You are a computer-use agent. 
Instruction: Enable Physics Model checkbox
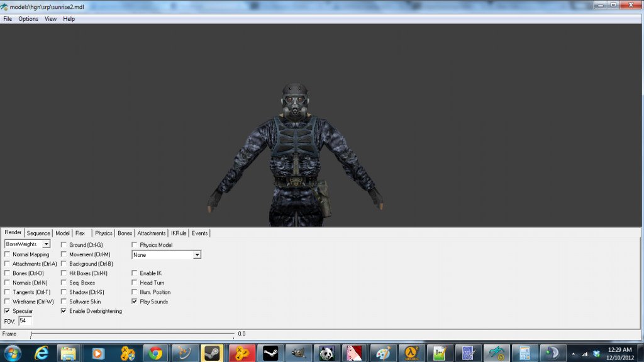click(135, 245)
